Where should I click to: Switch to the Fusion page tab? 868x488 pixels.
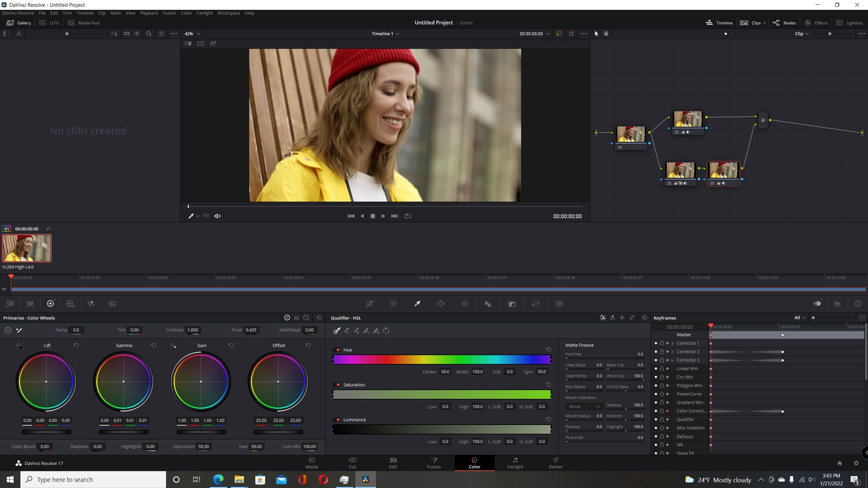(434, 463)
